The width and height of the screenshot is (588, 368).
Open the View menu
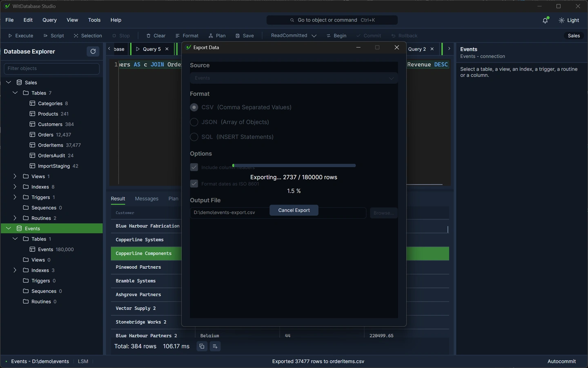click(x=72, y=20)
